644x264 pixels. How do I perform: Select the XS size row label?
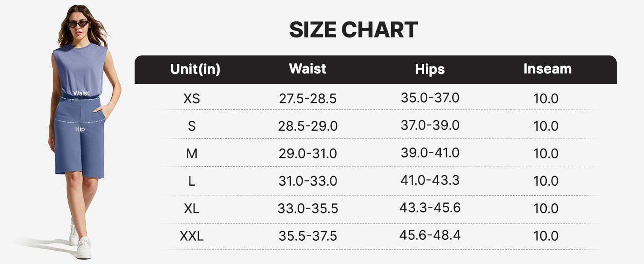pyautogui.click(x=192, y=99)
